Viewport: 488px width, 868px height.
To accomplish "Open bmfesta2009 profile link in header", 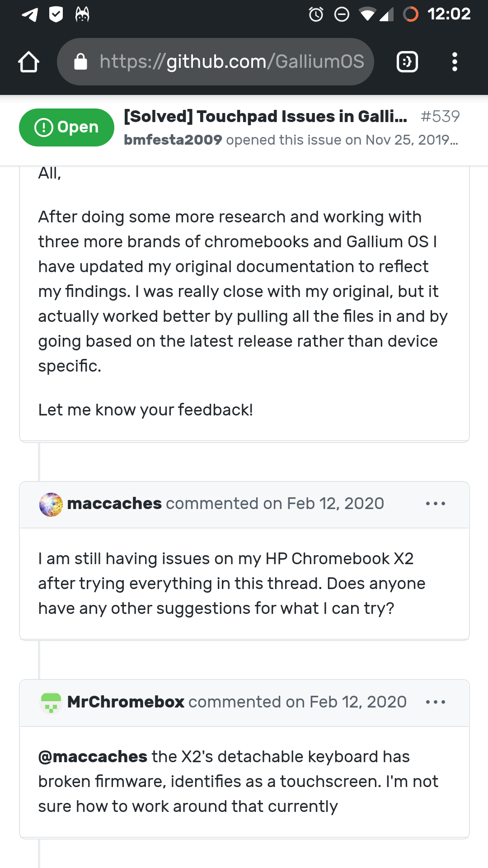I will (x=173, y=140).
